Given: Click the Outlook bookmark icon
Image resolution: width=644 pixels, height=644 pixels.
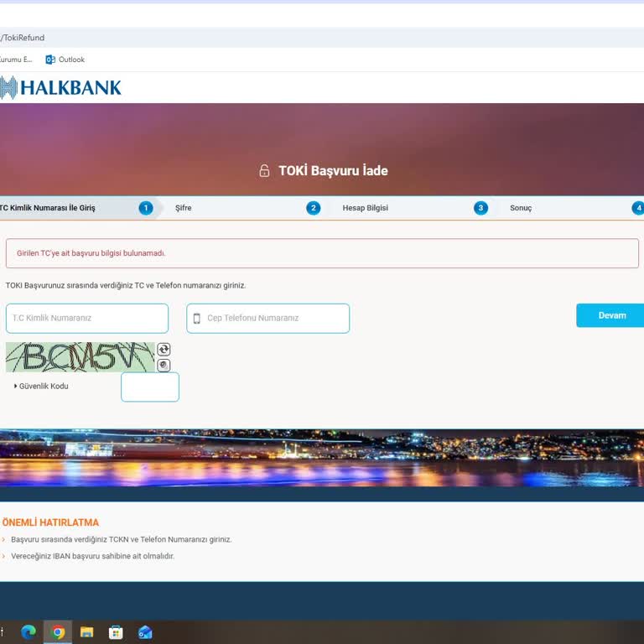Looking at the screenshot, I should 50,60.
